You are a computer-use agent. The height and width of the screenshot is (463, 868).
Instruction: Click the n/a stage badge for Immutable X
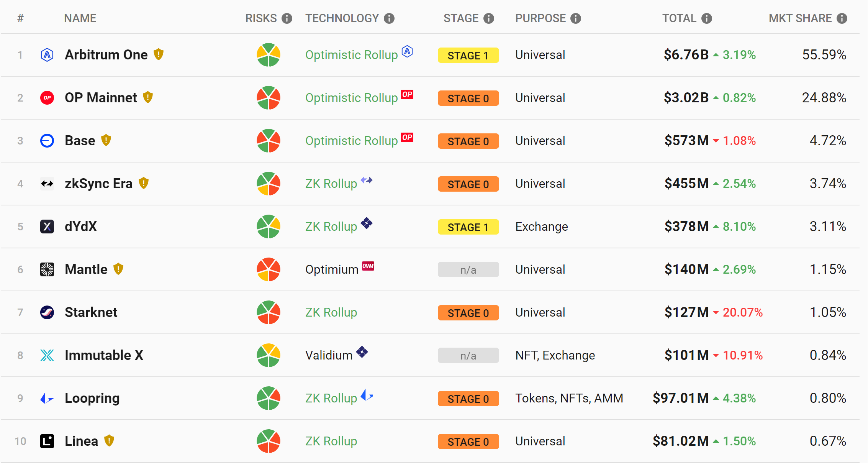[468, 356]
